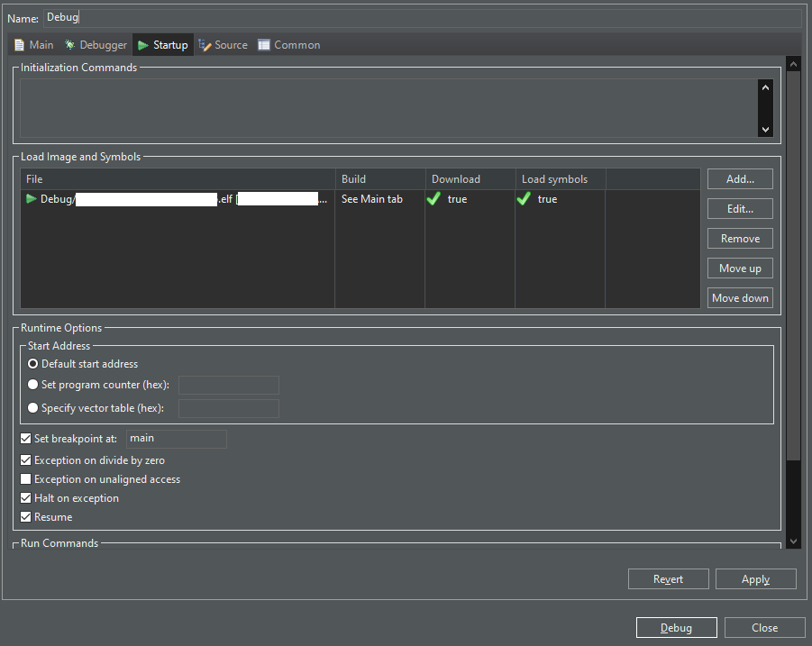Enable Exception on unaligned access
Viewport: 812px width, 646px height.
click(x=25, y=478)
